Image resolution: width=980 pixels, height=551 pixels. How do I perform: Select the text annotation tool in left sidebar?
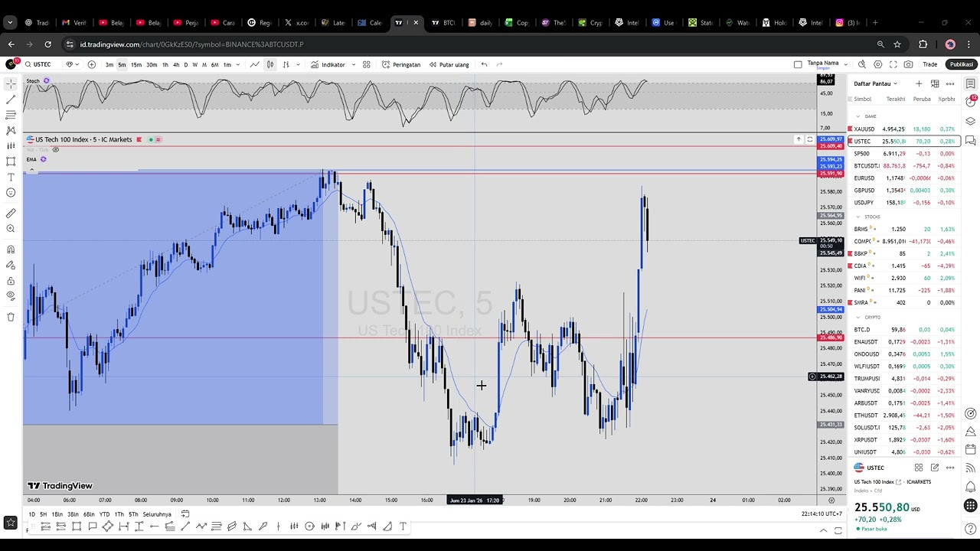(x=11, y=177)
